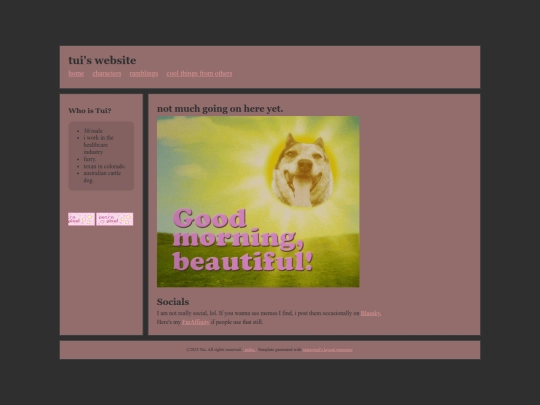The width and height of the screenshot is (540, 405).
Task: Click 'not much going on here yet.' heading
Action: pyautogui.click(x=220, y=109)
